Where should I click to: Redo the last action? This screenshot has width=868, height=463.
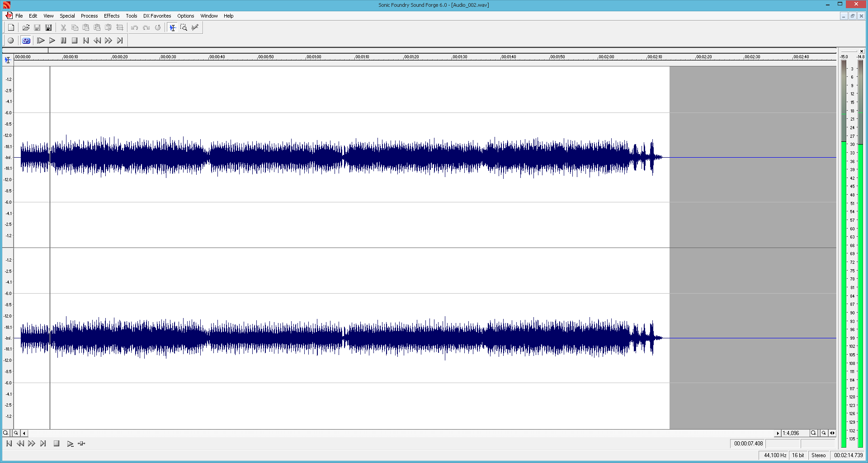pyautogui.click(x=146, y=28)
